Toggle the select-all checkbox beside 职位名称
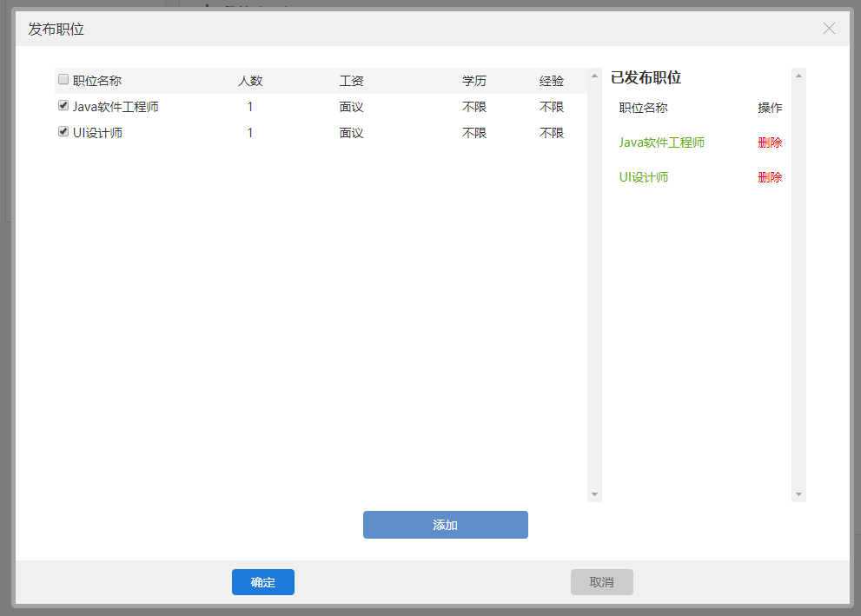The height and width of the screenshot is (616, 861). [63, 80]
